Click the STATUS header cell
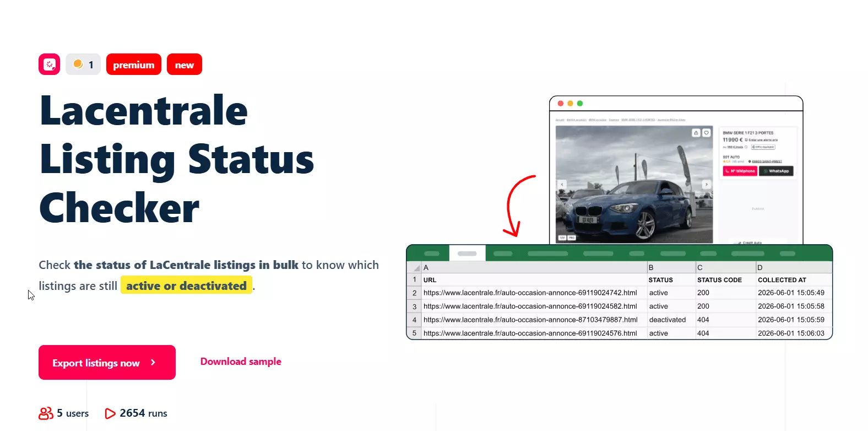Viewport: 868px width, 431px height. [x=671, y=280]
